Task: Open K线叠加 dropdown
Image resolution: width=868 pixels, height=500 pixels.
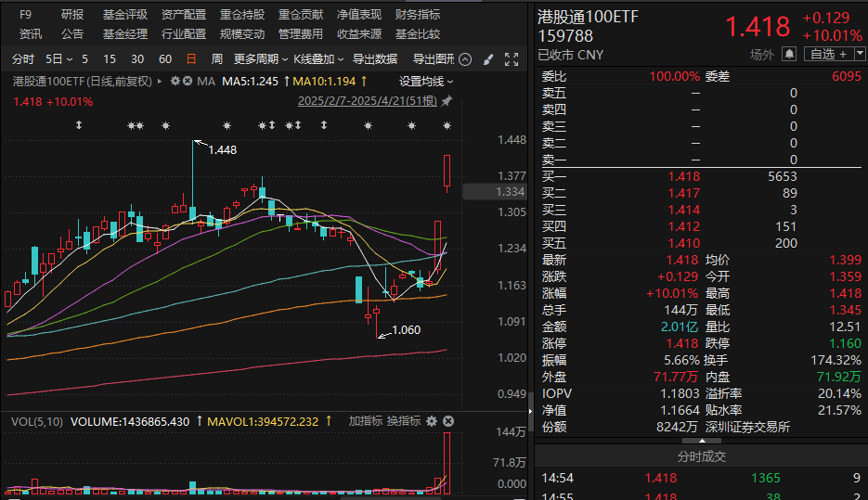Action: click(318, 59)
